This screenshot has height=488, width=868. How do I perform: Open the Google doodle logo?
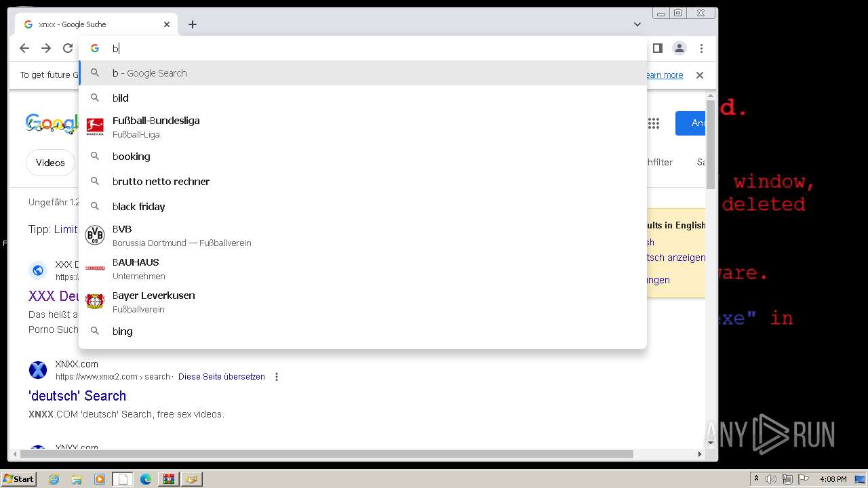pyautogui.click(x=52, y=123)
